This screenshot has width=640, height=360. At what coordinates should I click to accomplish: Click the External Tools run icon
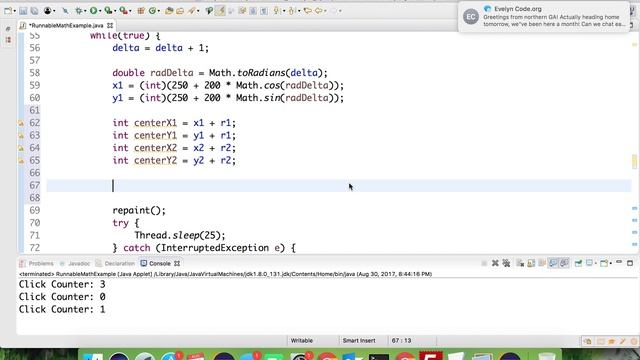pyautogui.click(x=123, y=11)
